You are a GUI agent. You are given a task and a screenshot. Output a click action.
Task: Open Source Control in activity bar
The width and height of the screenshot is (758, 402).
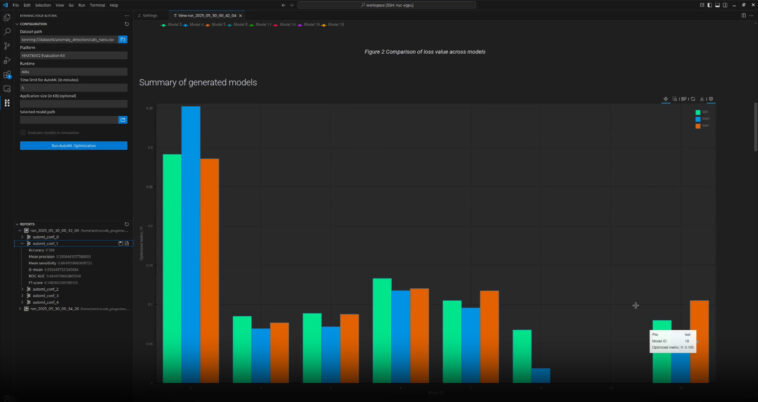point(7,45)
